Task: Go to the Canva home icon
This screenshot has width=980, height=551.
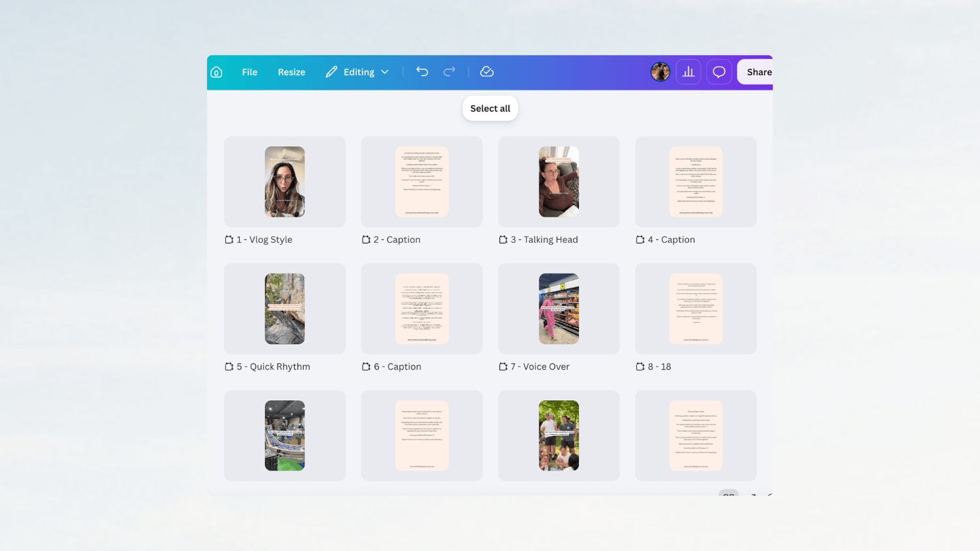Action: pos(216,72)
